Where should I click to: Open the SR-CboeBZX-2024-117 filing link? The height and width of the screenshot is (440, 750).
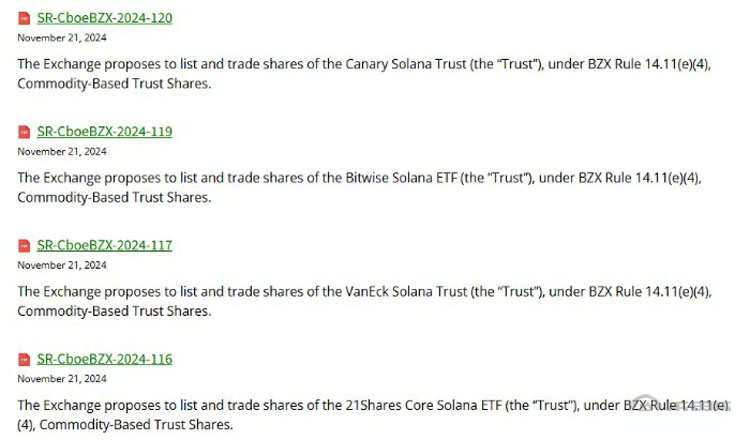click(104, 245)
